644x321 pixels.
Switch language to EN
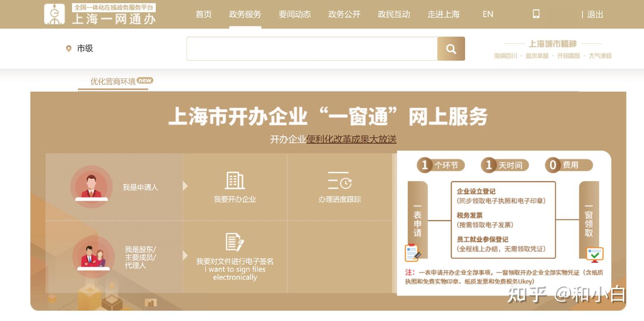488,14
